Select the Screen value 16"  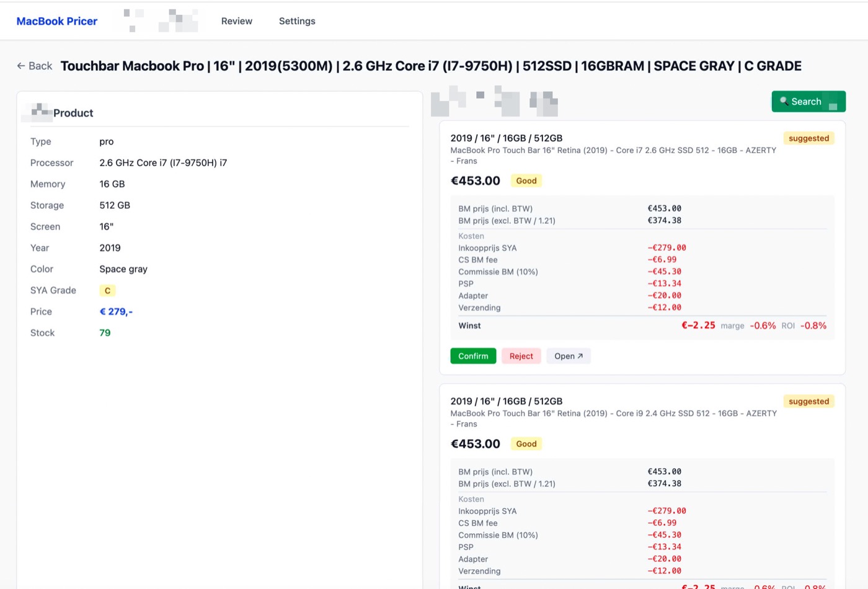click(107, 226)
